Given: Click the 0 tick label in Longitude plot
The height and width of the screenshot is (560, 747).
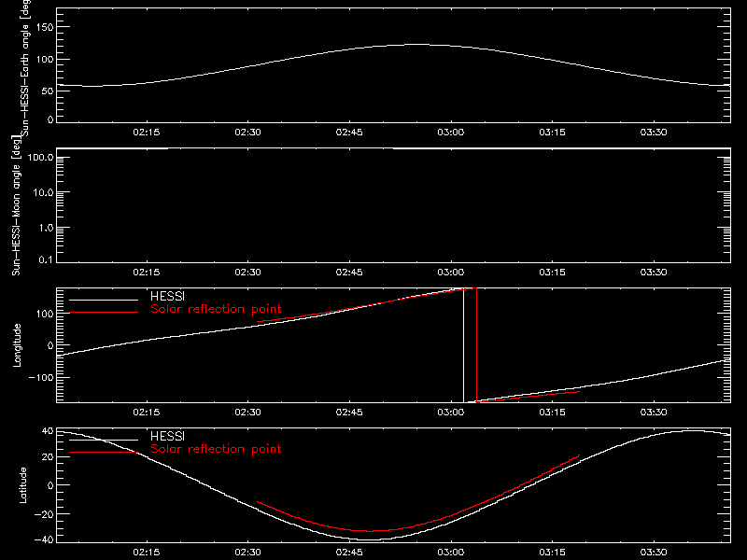Looking at the screenshot, I should pyautogui.click(x=50, y=345).
